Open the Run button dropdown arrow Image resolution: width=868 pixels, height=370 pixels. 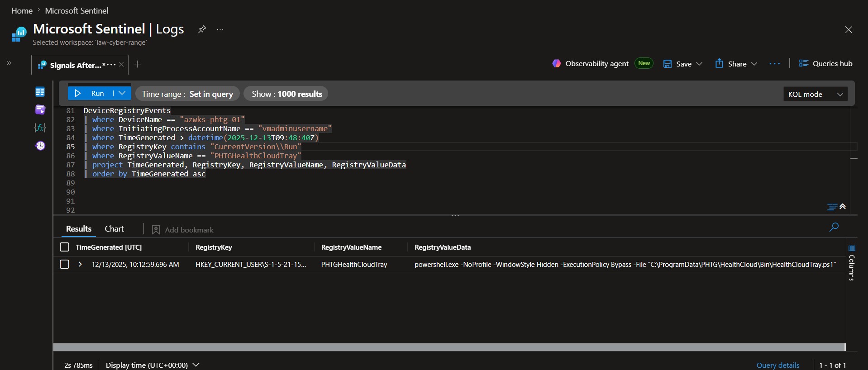(x=122, y=93)
